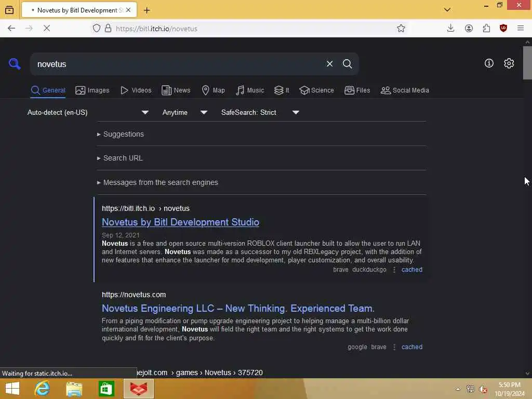Screen dimensions: 532x399
Task: Open Firefox View recent browsing icon
Action: tap(9, 10)
